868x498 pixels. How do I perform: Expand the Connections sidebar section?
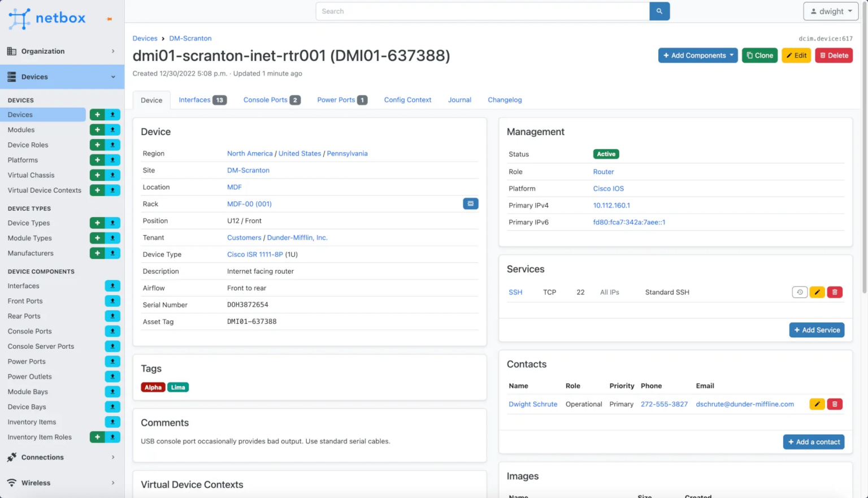point(62,457)
